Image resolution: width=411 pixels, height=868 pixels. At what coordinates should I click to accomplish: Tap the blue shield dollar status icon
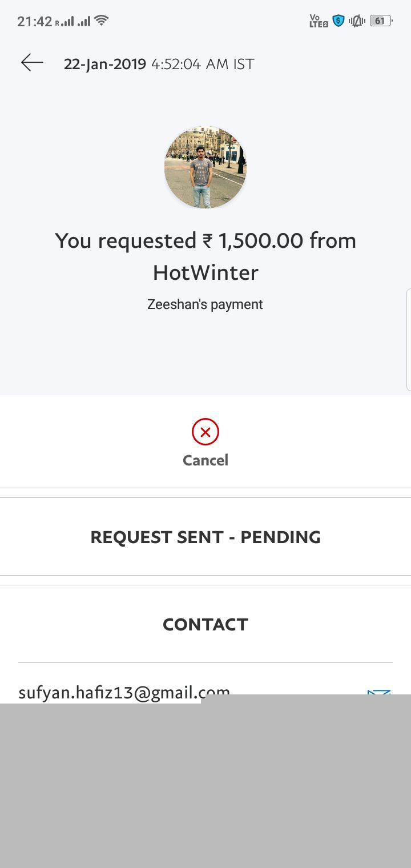pyautogui.click(x=339, y=21)
